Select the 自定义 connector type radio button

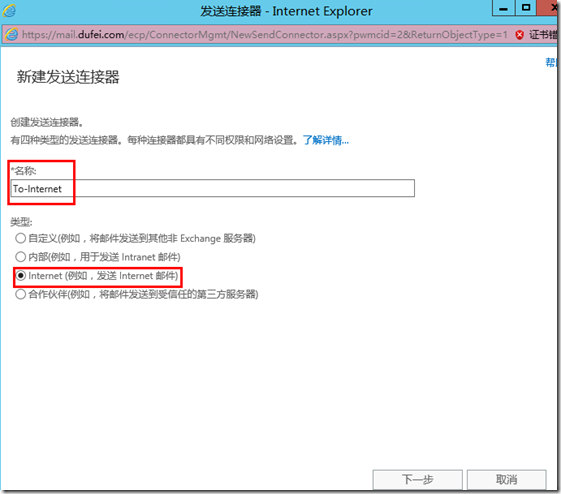20,238
